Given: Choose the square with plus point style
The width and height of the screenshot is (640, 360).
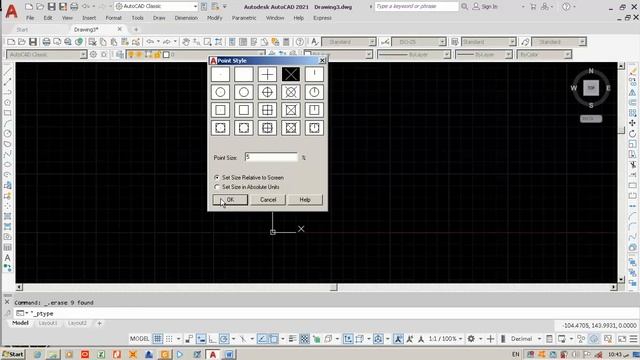Looking at the screenshot, I should coord(267,110).
